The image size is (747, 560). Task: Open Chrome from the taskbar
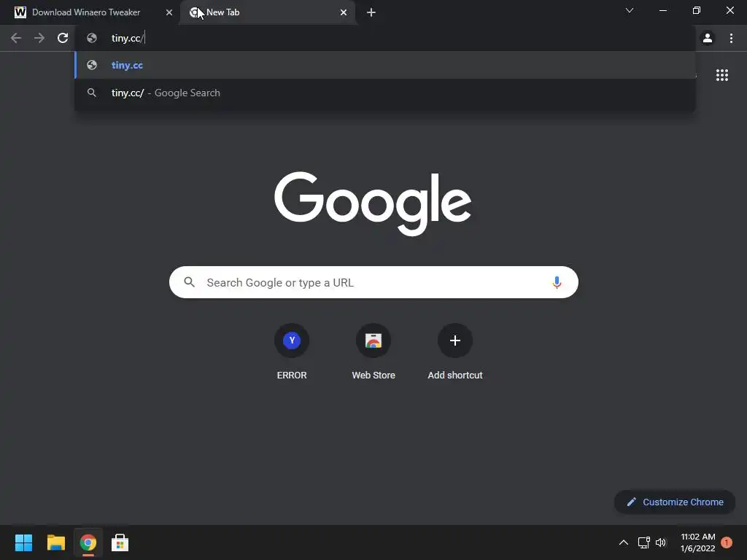coord(88,542)
